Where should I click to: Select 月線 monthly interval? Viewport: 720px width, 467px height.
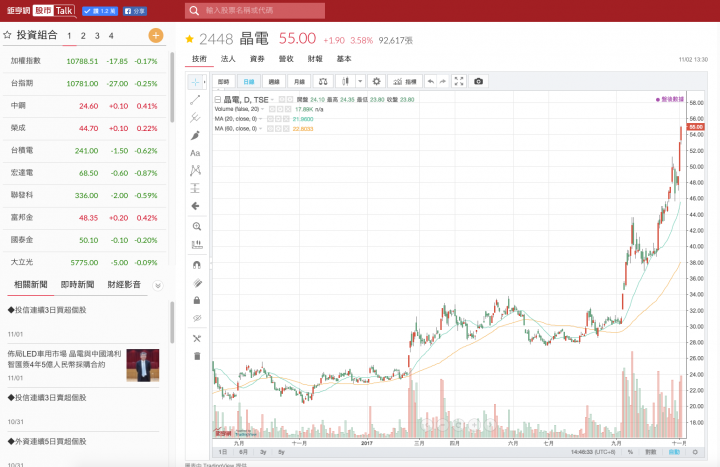299,81
